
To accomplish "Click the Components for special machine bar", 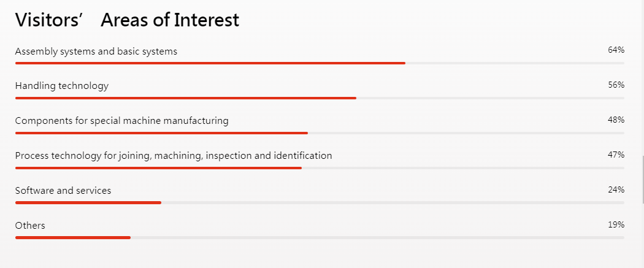I will pos(161,133).
